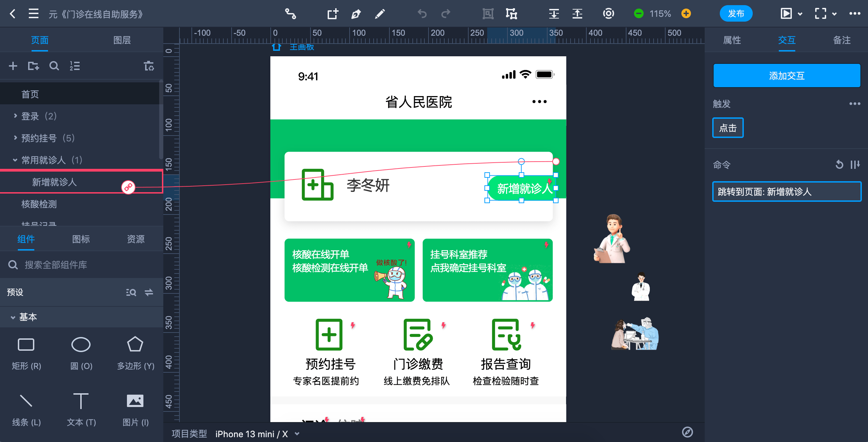Viewport: 868px width, 442px height.
Task: Switch to the 交互 tab
Action: tap(787, 40)
